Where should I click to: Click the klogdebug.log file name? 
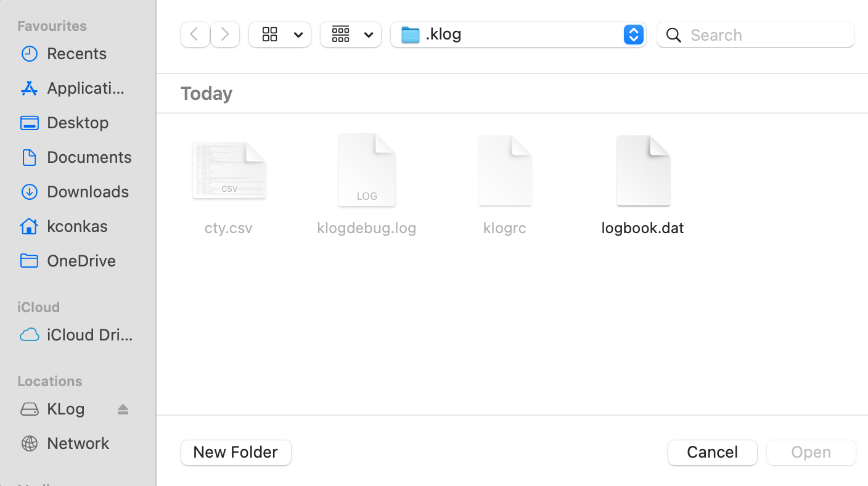click(367, 228)
